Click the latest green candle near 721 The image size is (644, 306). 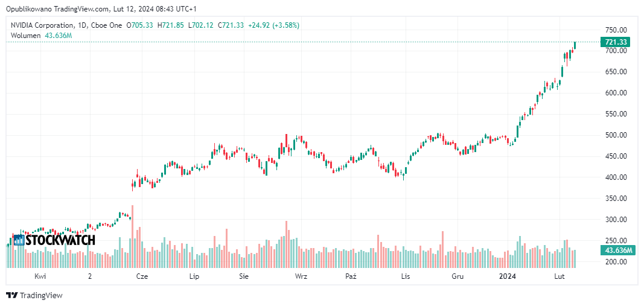[x=575, y=45]
